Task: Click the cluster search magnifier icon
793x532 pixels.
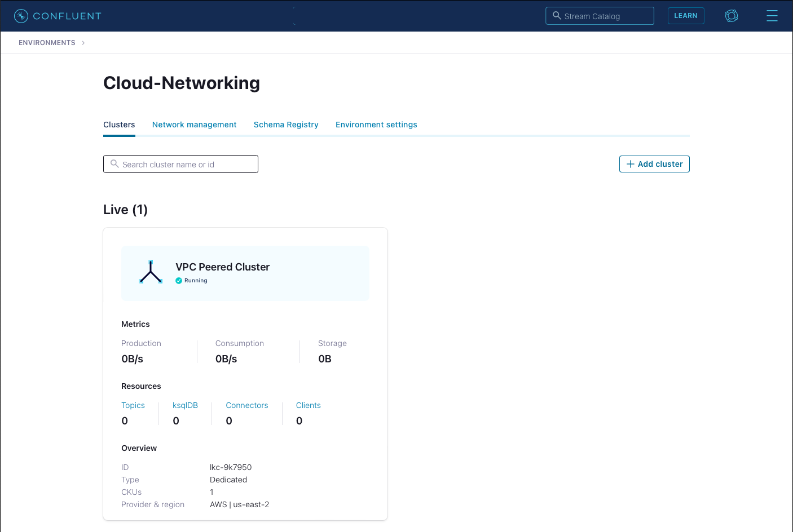Action: click(x=114, y=164)
